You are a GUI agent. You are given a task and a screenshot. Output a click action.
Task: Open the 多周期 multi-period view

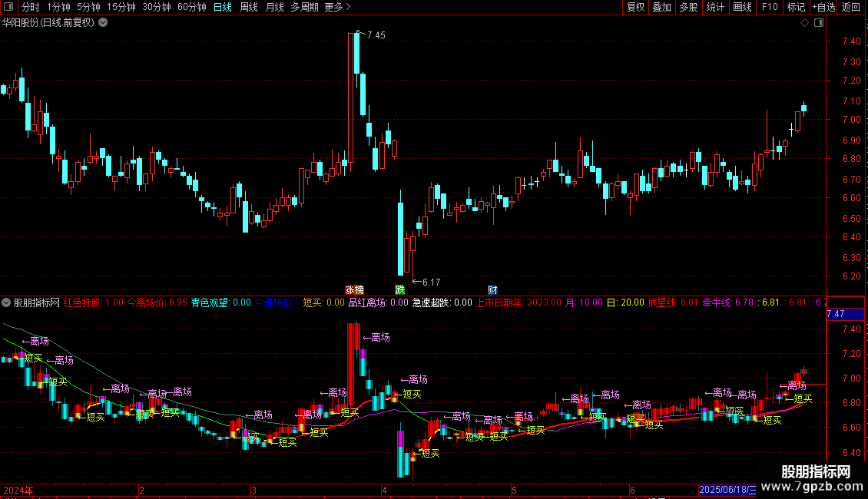point(304,7)
